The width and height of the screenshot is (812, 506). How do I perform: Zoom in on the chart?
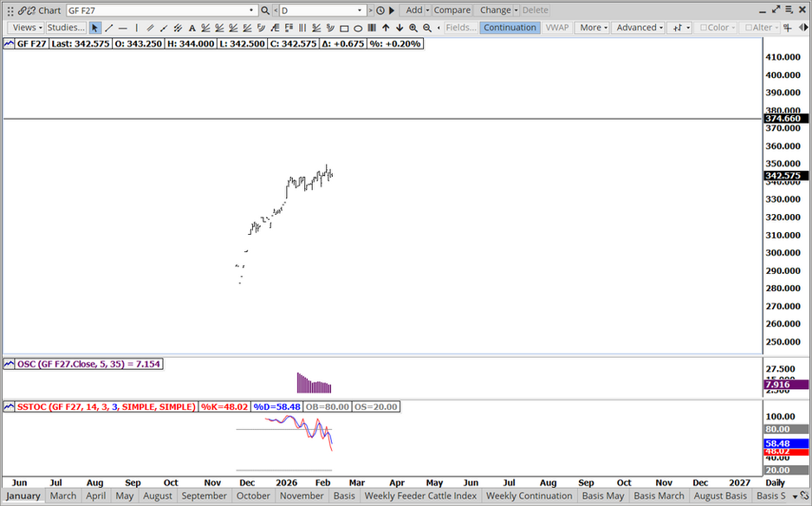[413, 28]
